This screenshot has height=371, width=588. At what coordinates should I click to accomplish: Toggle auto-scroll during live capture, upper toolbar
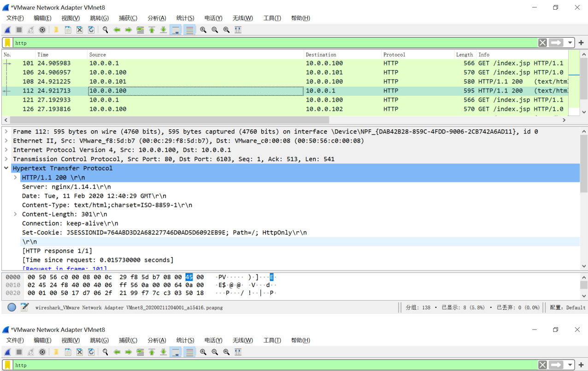point(175,30)
